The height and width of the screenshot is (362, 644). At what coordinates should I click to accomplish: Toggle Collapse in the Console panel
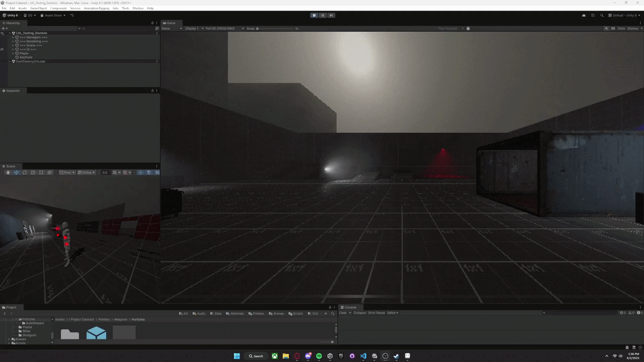[359, 313]
